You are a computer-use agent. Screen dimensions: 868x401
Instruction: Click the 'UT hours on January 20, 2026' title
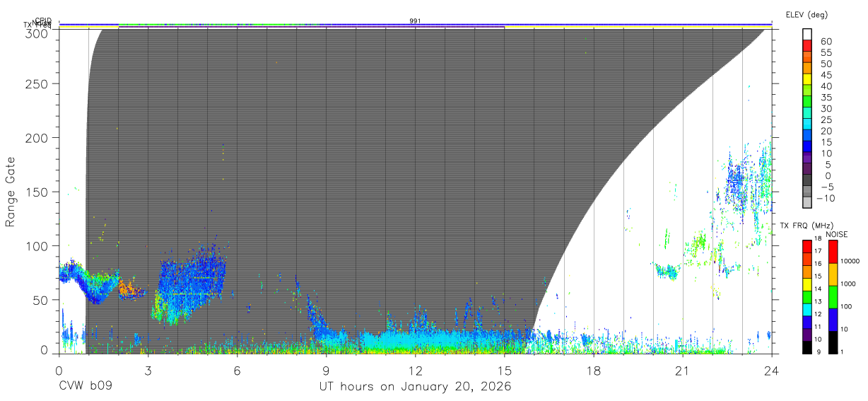click(x=416, y=387)
